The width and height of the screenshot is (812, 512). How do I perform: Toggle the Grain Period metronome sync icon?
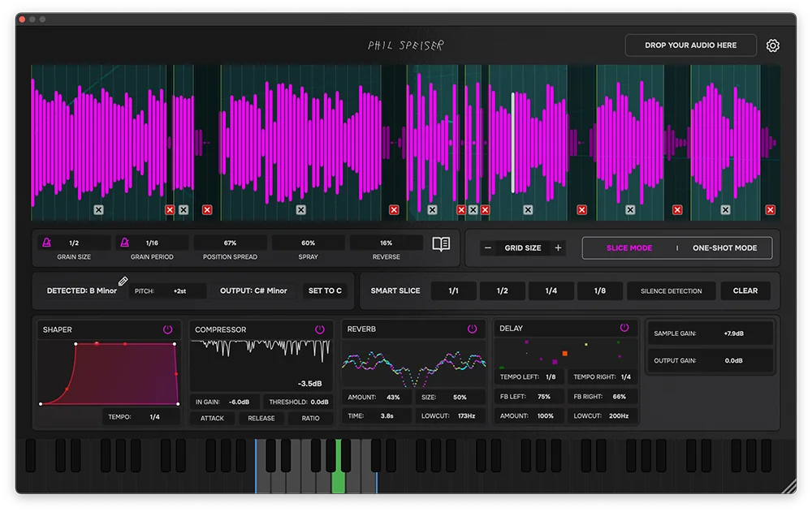[x=125, y=243]
